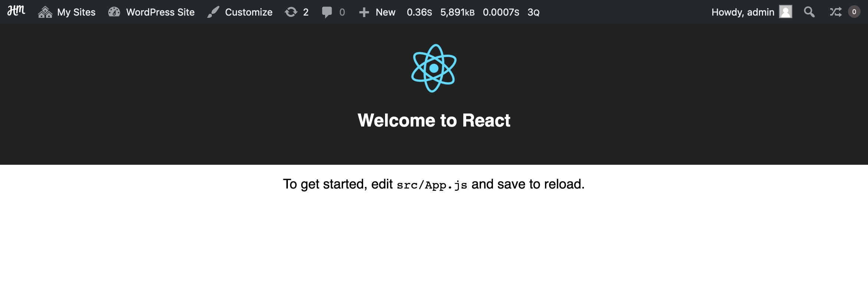
Task: Click the shuffle icon near the right edge
Action: point(835,12)
